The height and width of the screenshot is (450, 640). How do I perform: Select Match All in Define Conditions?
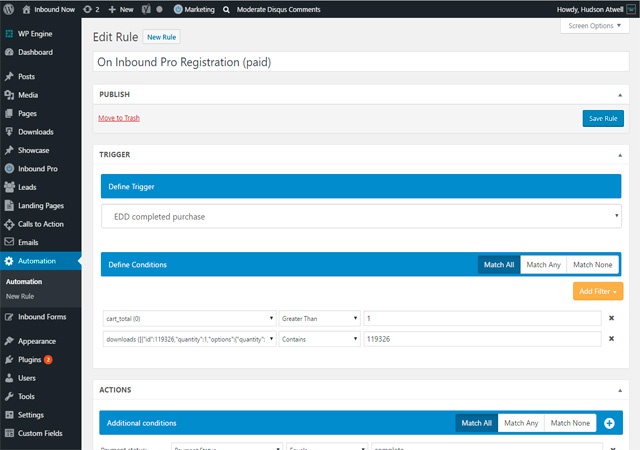(499, 265)
